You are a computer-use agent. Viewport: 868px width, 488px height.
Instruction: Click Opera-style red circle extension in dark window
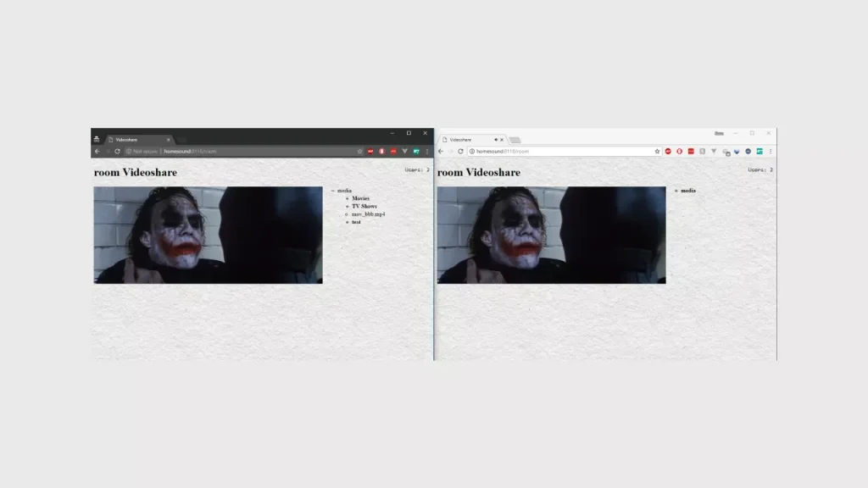[x=382, y=151]
